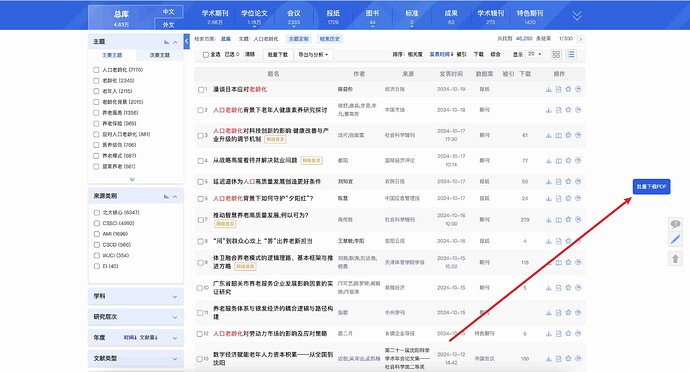
Task: Collapse the 来源类别 panel with its caret
Action: coord(175,196)
